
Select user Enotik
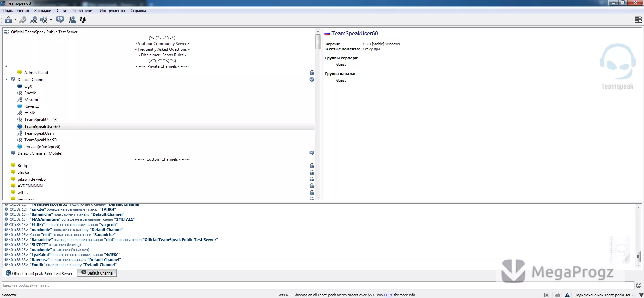point(30,93)
